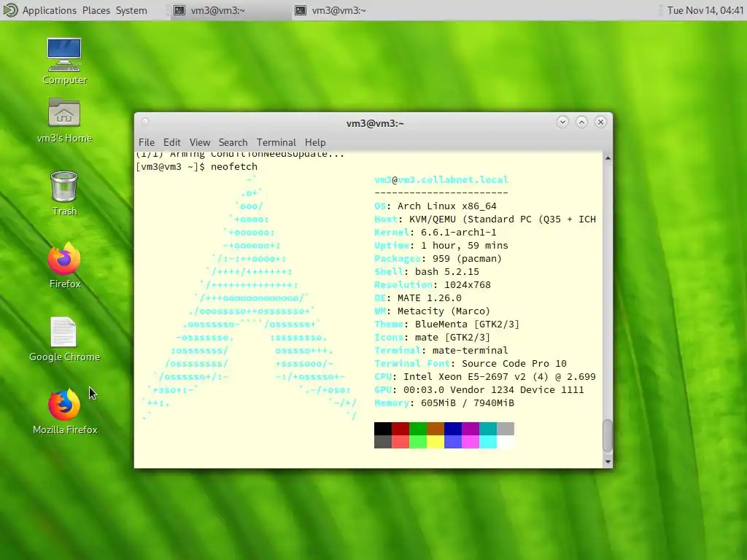Open the terminal View menu
747x560 pixels.
point(200,142)
